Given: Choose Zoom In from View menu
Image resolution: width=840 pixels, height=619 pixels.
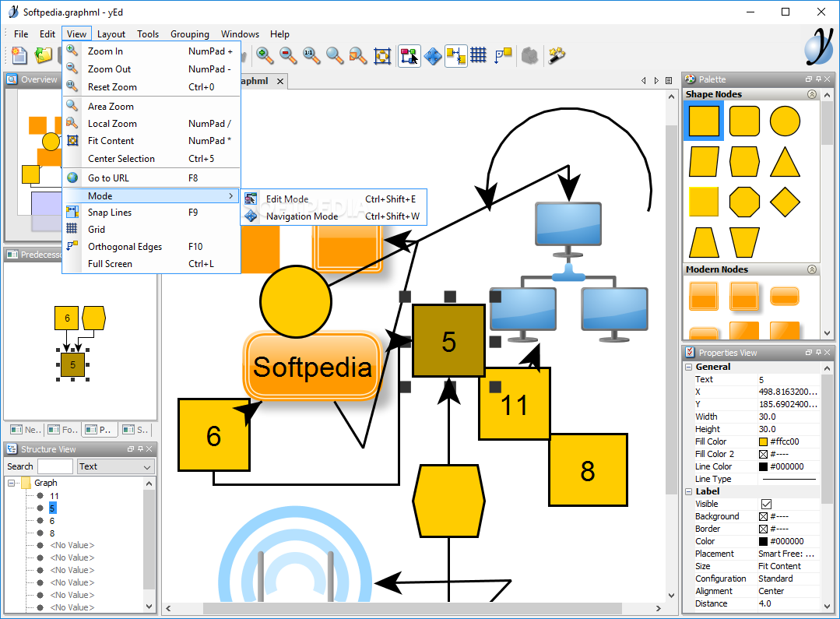Looking at the screenshot, I should 152,51.
